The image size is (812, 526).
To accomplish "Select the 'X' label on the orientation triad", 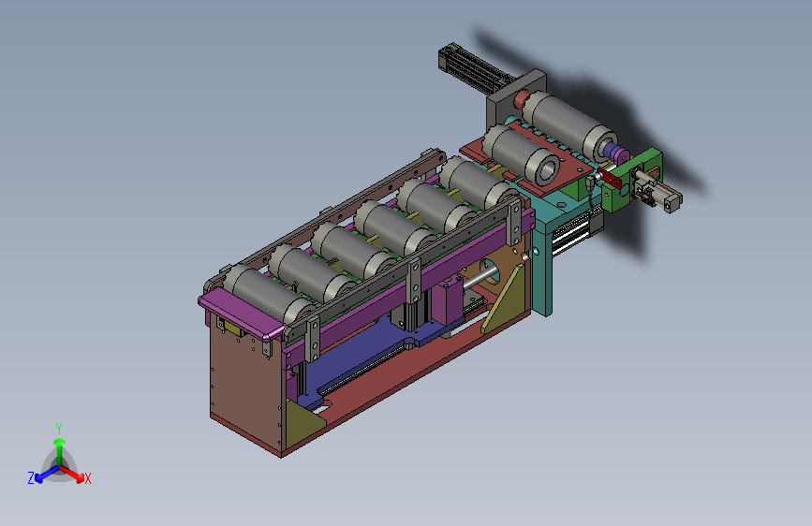I will coord(87,478).
